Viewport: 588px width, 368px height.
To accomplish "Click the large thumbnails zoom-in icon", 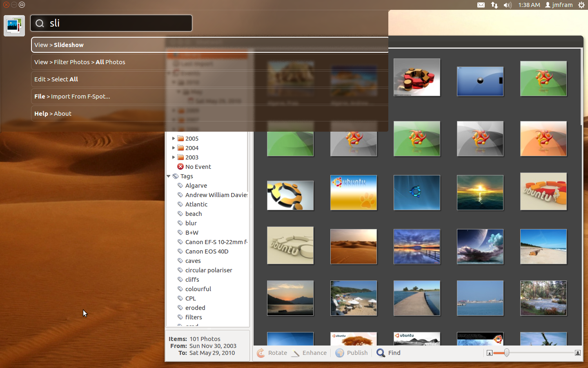I will pyautogui.click(x=578, y=353).
